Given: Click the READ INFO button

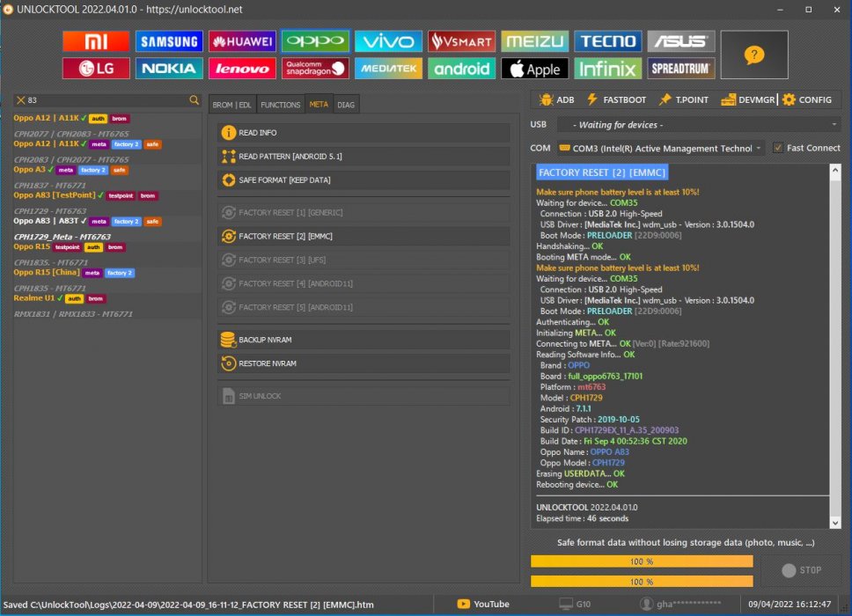Looking at the screenshot, I should click(364, 133).
